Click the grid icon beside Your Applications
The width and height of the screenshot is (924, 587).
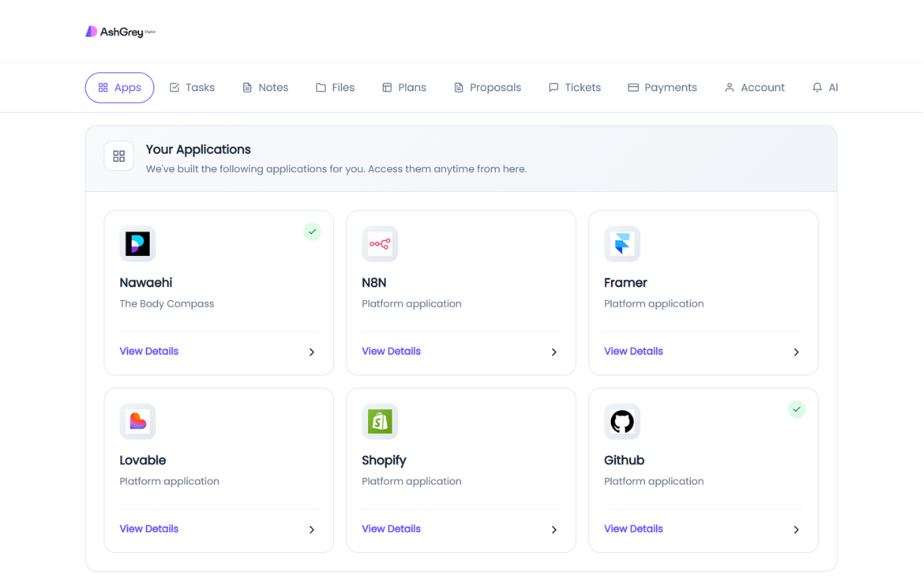click(x=119, y=157)
